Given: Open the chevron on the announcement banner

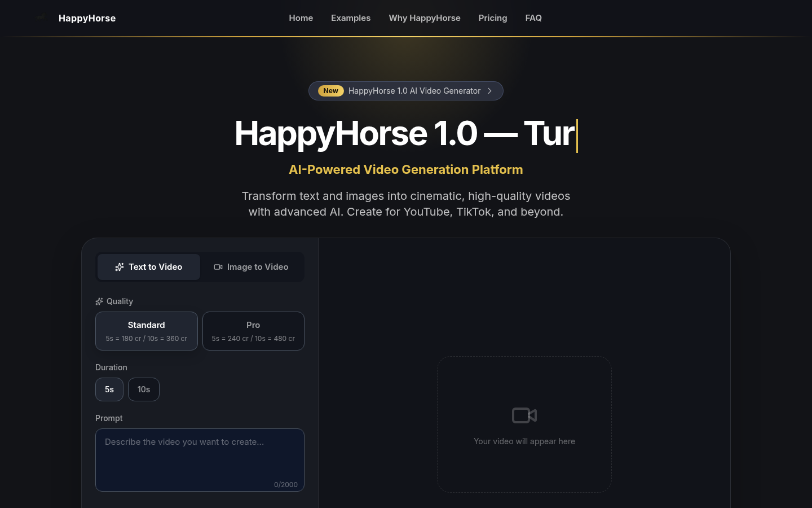Looking at the screenshot, I should click(x=489, y=91).
